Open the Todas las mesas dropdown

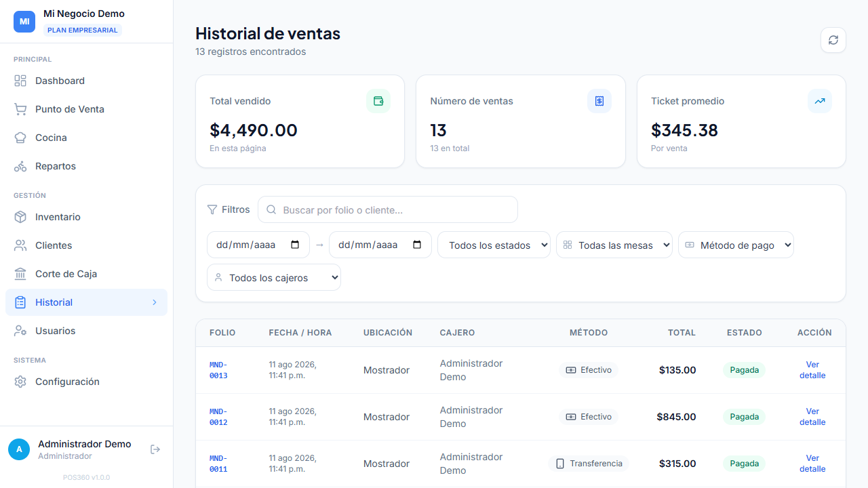click(614, 245)
